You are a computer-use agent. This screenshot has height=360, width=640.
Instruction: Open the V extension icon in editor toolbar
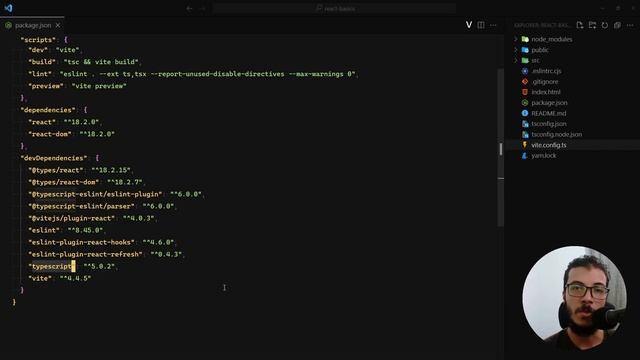(x=469, y=25)
